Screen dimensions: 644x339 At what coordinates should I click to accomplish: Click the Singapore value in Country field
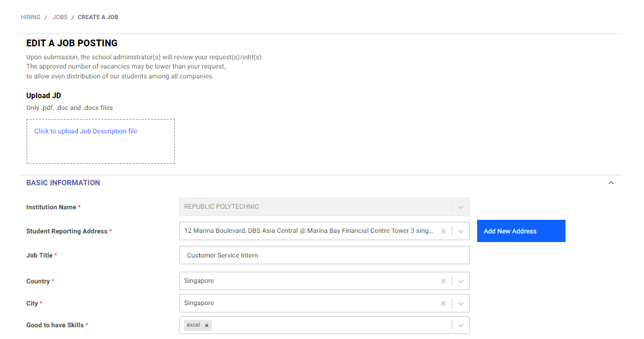[199, 281]
